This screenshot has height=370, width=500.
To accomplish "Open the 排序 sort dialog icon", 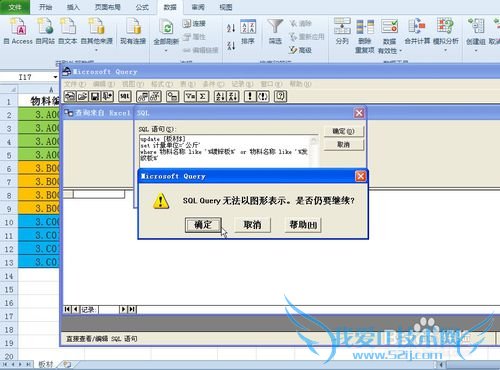I will pos(248,32).
